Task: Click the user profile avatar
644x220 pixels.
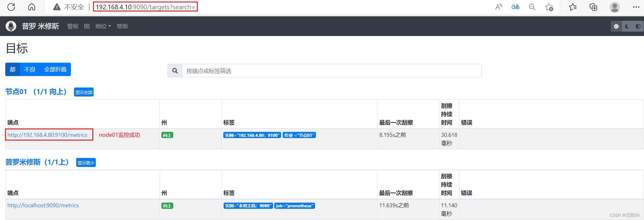Action: coord(614,7)
